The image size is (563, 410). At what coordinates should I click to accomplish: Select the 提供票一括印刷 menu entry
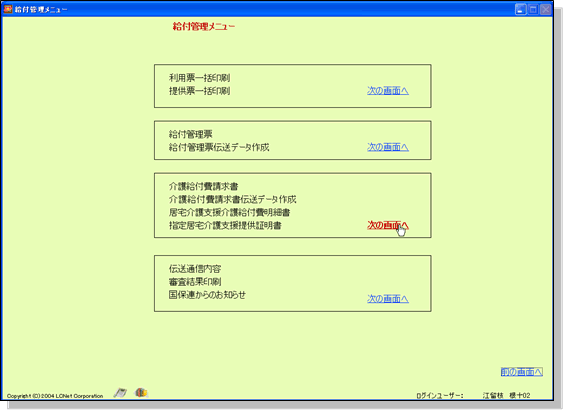coord(199,91)
